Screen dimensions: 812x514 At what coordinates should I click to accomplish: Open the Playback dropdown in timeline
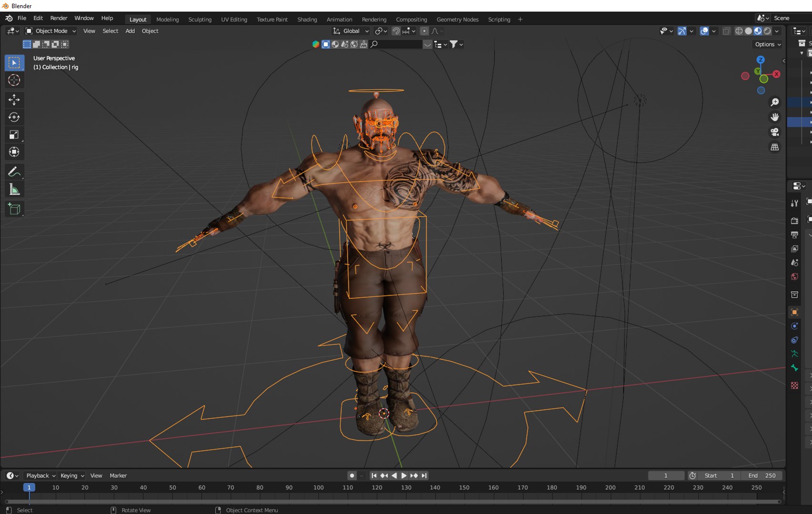(40, 475)
